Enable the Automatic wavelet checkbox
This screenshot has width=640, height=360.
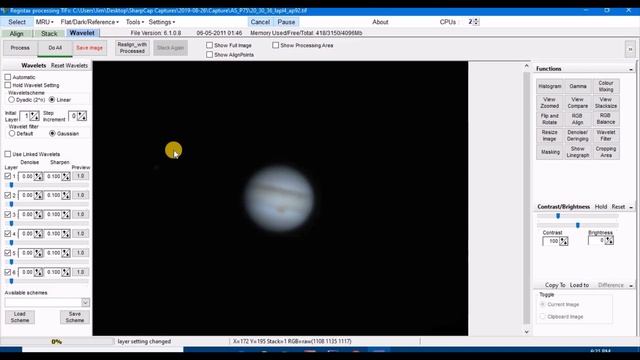pos(8,77)
